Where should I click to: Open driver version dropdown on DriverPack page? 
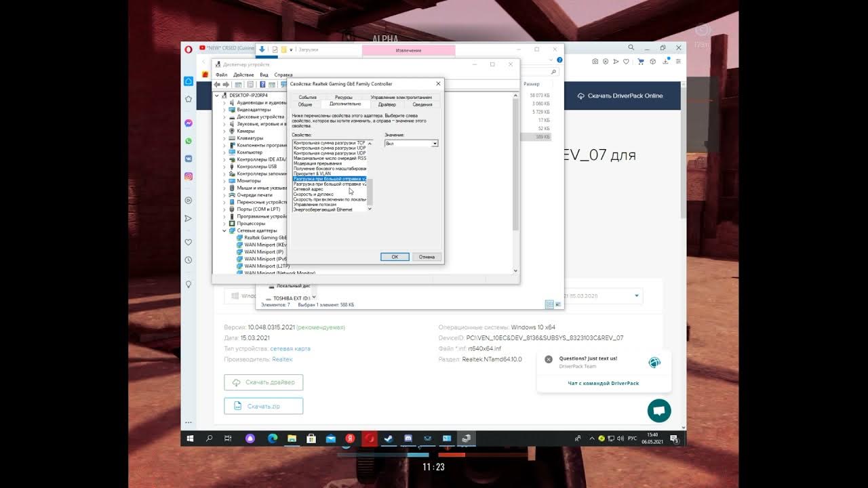click(x=637, y=296)
